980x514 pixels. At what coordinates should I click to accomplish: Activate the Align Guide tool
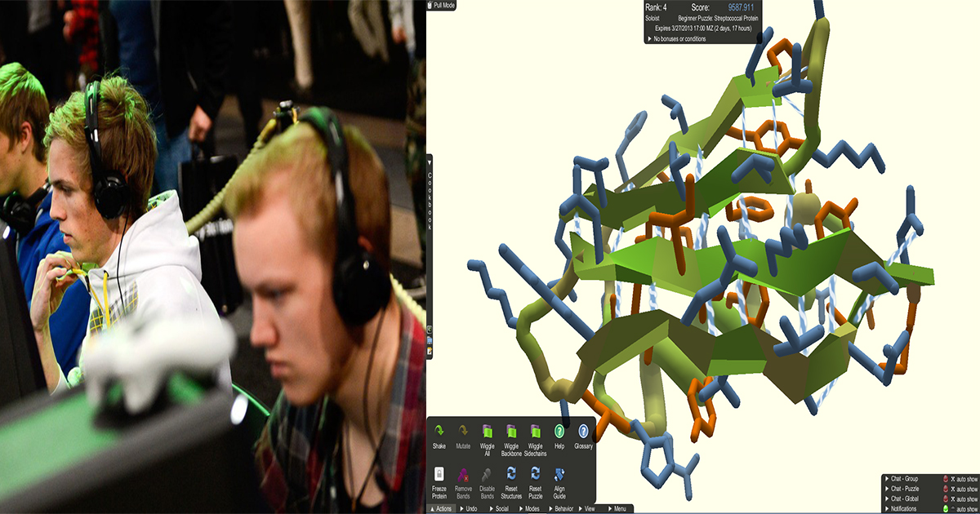(559, 474)
